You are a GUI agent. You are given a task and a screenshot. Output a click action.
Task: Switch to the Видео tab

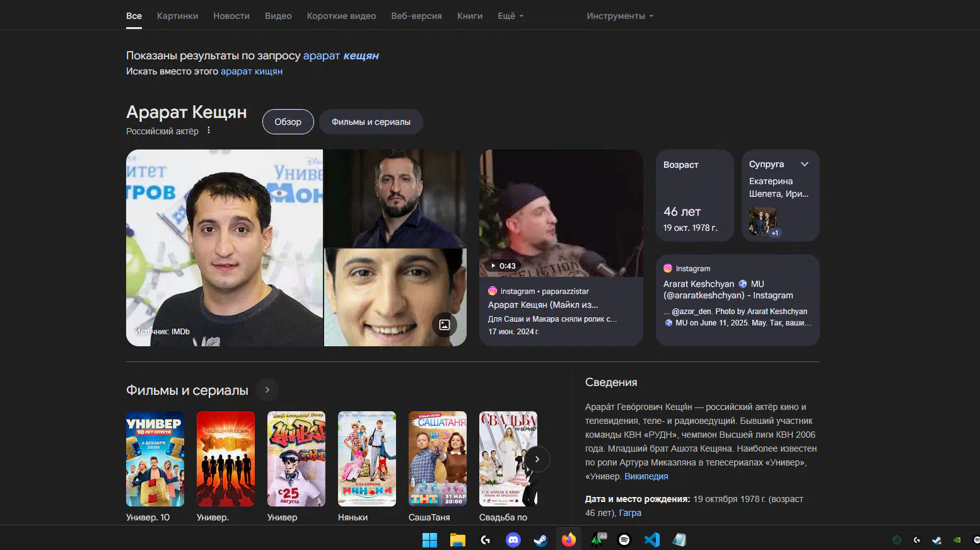pos(278,16)
